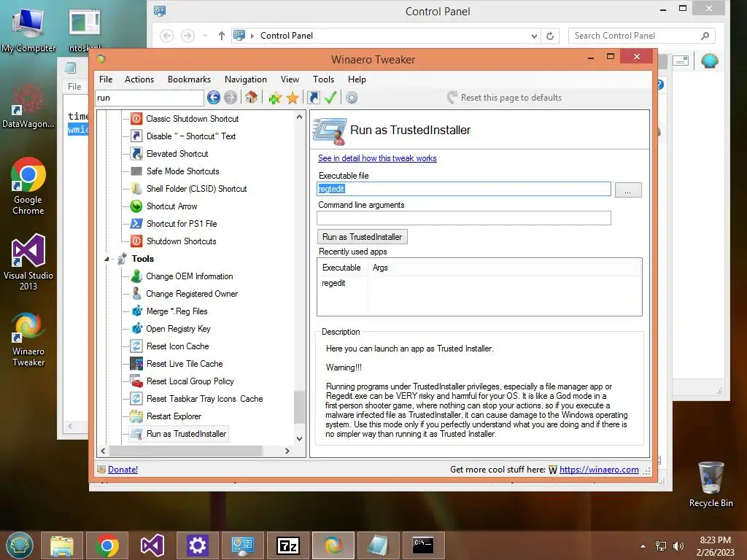The height and width of the screenshot is (560, 747).
Task: Open the Help menu
Action: coord(357,79)
